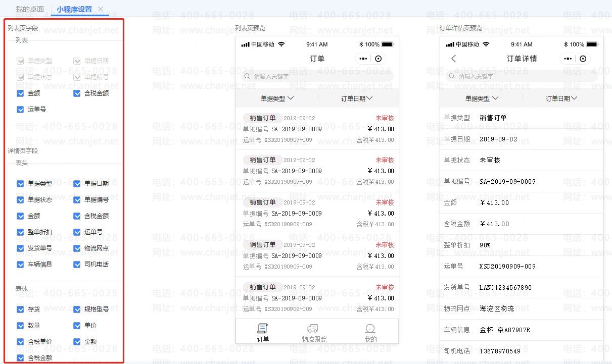Click Bluetooth icon in list preview status bar
The width and height of the screenshot is (612, 364).
tap(361, 44)
